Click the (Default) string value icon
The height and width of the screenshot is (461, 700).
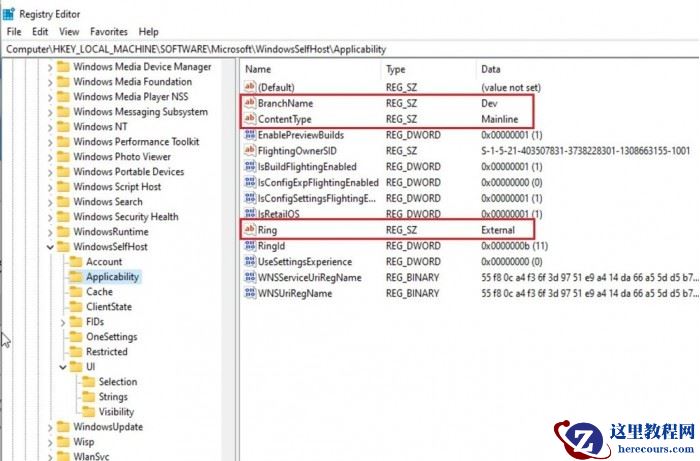tap(250, 87)
